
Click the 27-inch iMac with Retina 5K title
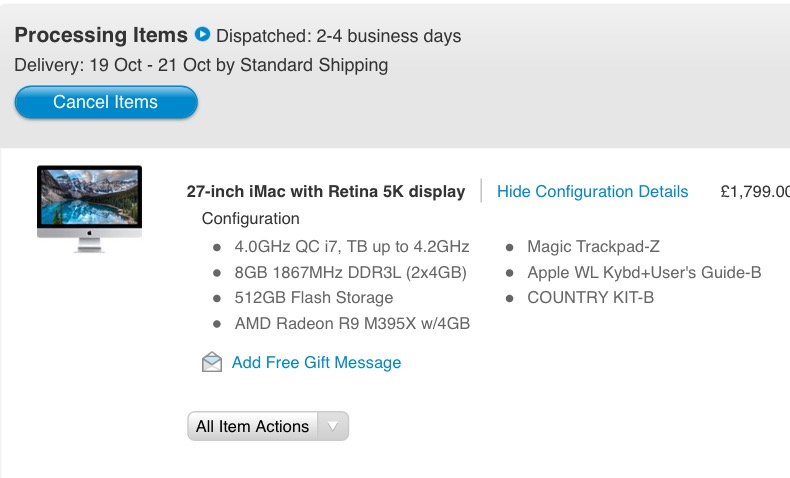tap(326, 191)
